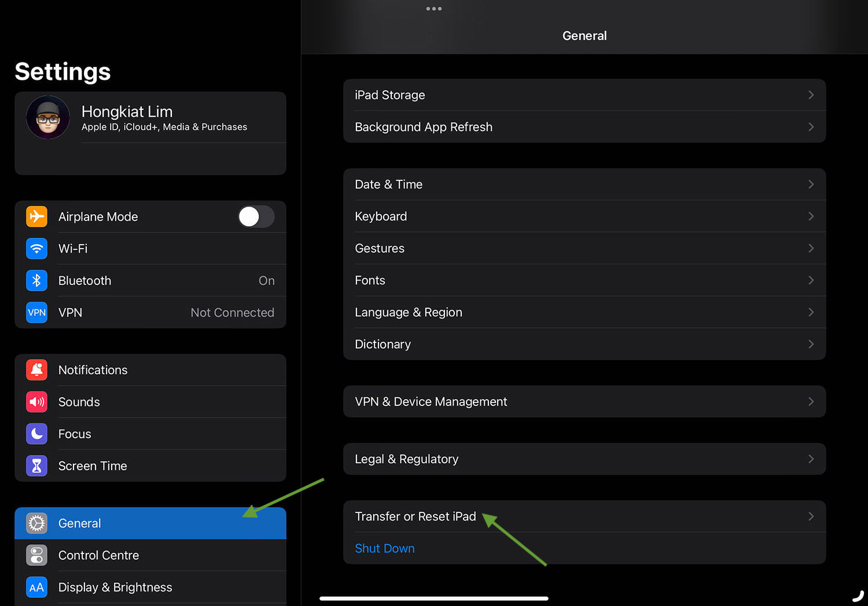868x606 pixels.
Task: Tap the Control Centre toggles icon
Action: pyautogui.click(x=36, y=555)
